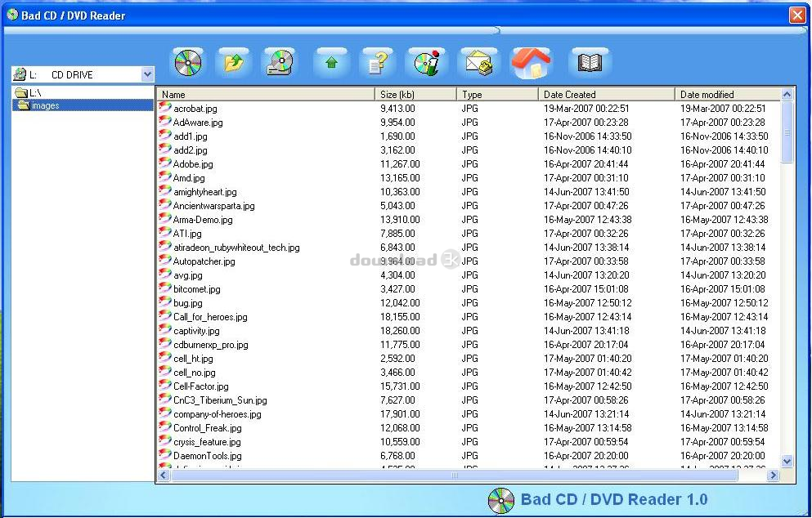
Task: Sort by the Size (kb) column header
Action: coord(415,94)
